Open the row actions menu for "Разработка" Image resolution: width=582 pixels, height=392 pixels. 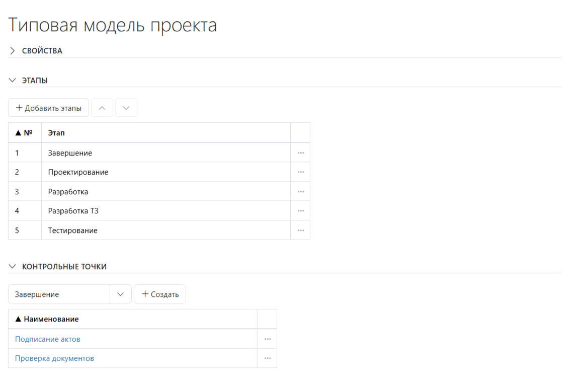point(300,191)
